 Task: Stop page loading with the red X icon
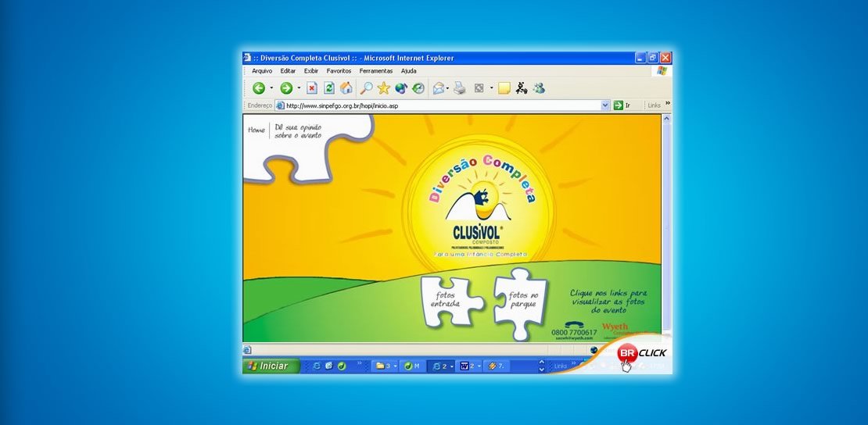(312, 88)
